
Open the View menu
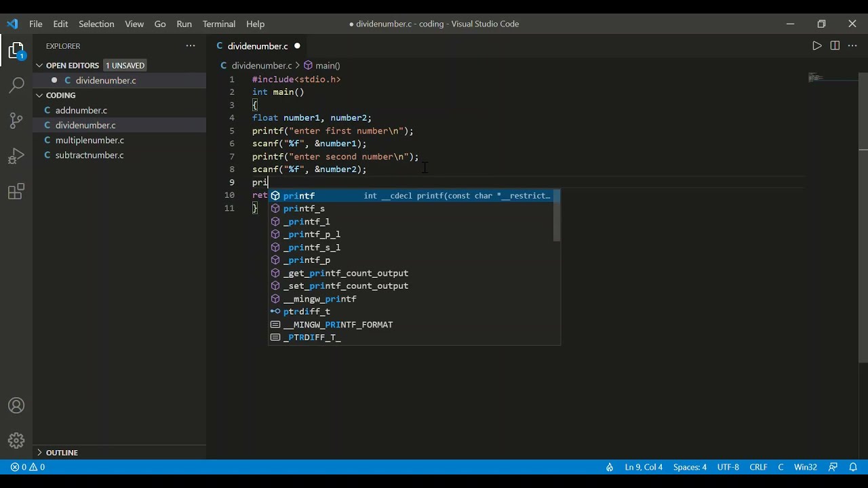(134, 24)
